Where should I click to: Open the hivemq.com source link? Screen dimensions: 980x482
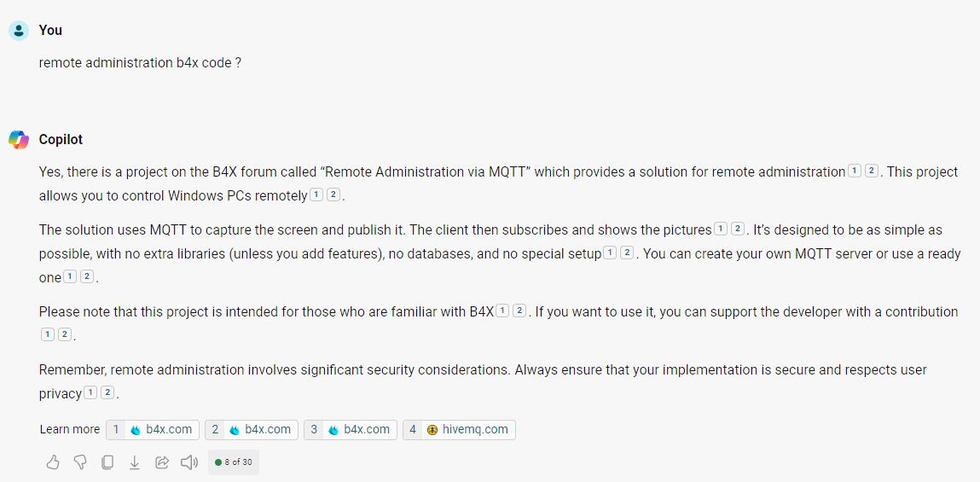[x=459, y=429]
